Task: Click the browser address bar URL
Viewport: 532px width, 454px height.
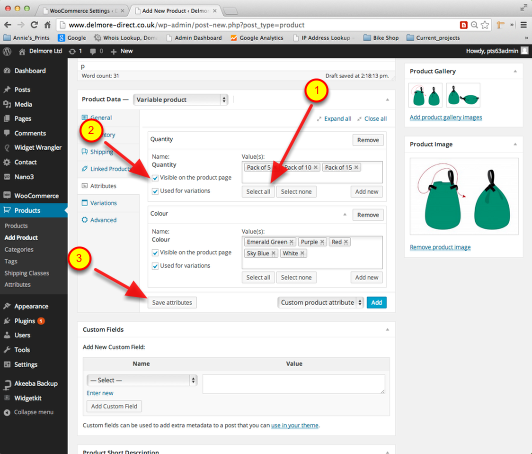Action: [x=186, y=25]
